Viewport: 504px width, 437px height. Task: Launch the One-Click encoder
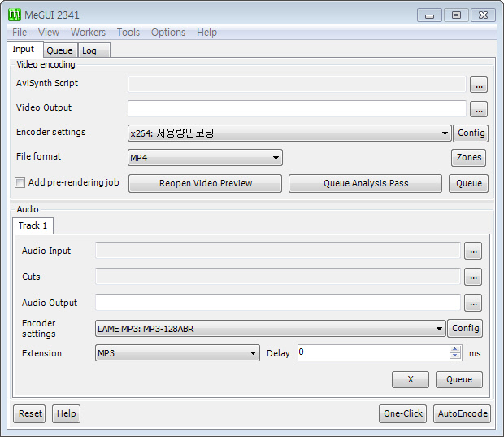[x=402, y=413]
